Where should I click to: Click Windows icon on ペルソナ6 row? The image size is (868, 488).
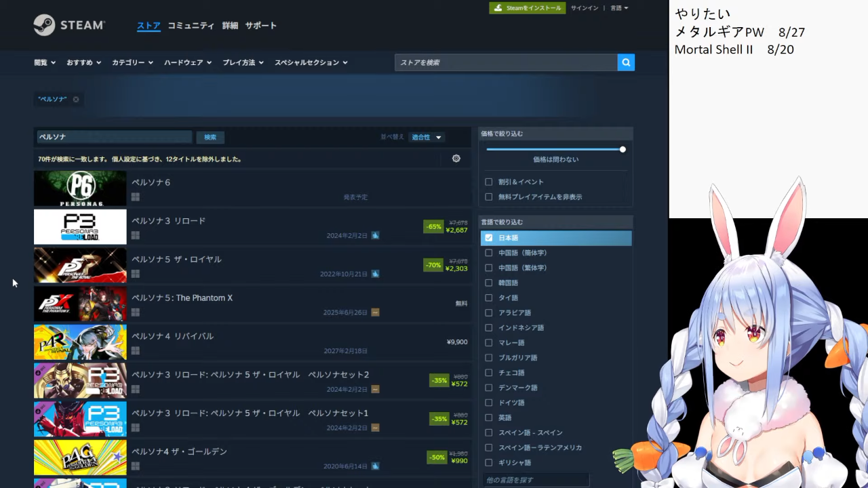click(136, 197)
